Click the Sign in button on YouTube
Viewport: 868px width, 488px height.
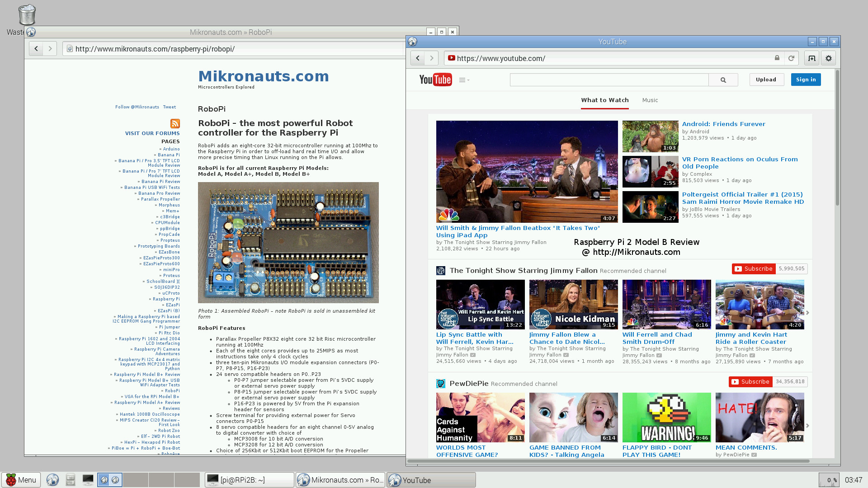(x=806, y=80)
